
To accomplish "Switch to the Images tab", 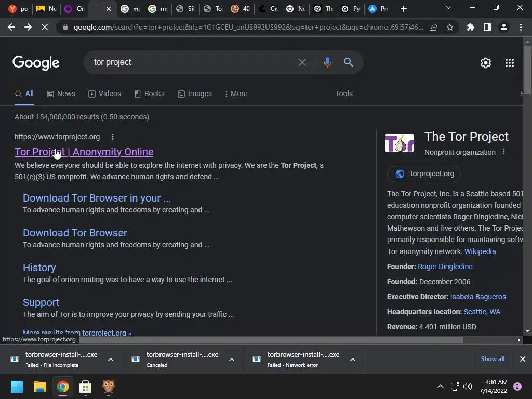I will [195, 94].
